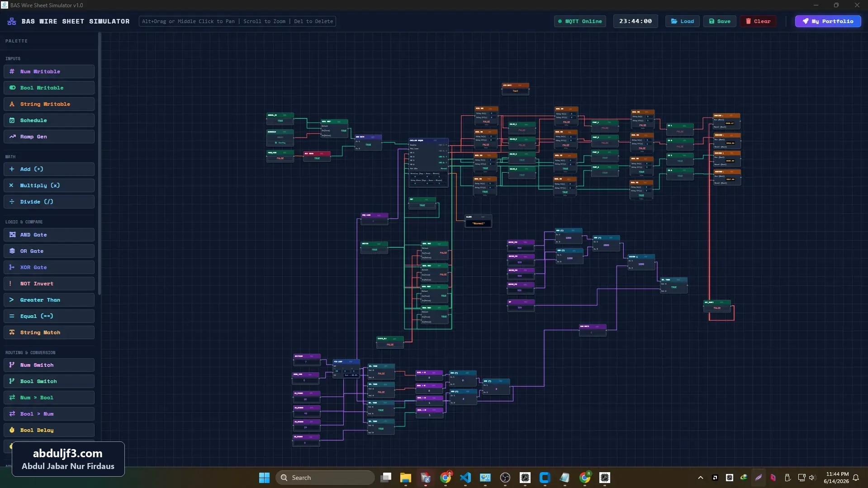Open My Portfolio link

(828, 21)
